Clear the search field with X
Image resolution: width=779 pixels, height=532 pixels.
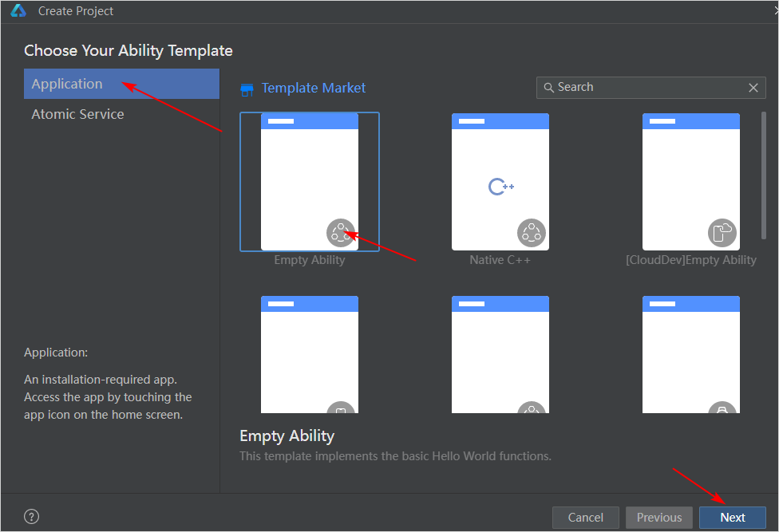tap(753, 88)
